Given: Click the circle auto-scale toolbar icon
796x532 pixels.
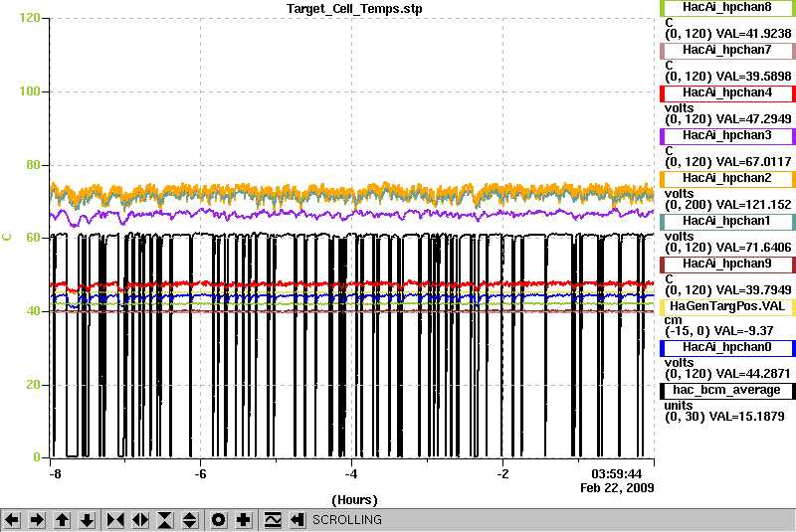Looking at the screenshot, I should (x=218, y=520).
